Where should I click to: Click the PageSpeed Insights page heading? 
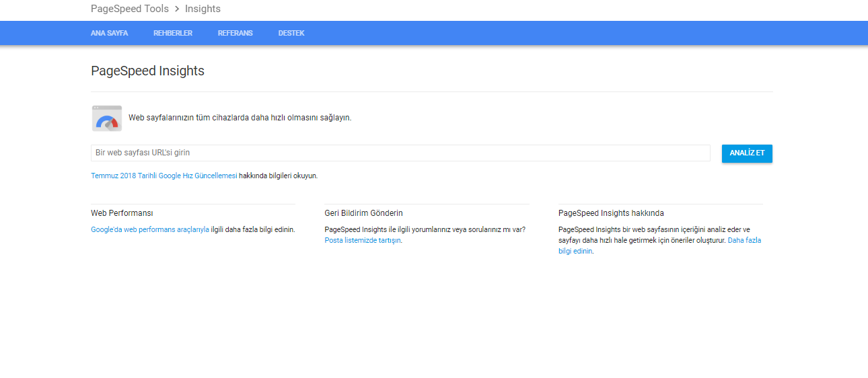click(147, 71)
